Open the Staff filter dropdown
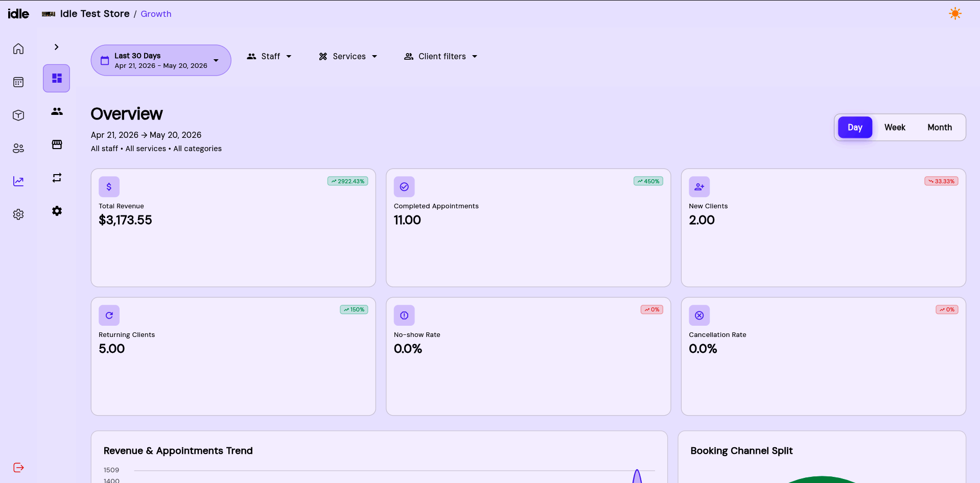This screenshot has width=980, height=483. point(269,57)
